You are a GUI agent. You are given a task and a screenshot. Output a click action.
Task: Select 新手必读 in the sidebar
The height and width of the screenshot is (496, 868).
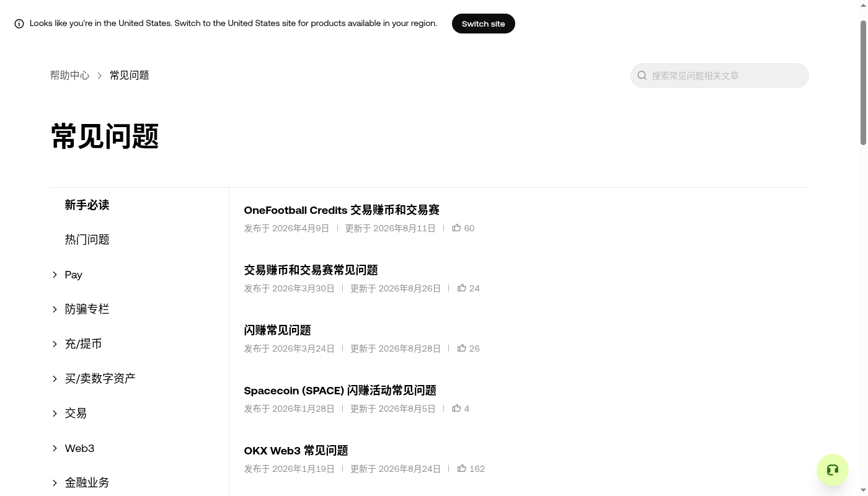(x=87, y=205)
